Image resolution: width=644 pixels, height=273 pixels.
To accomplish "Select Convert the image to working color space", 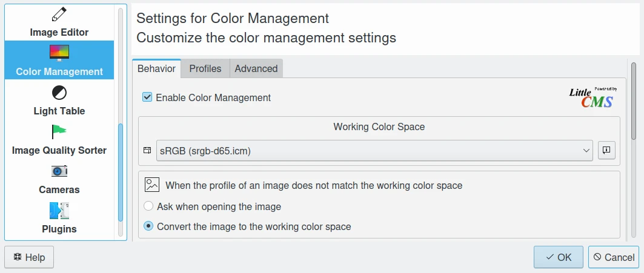I will [x=148, y=226].
